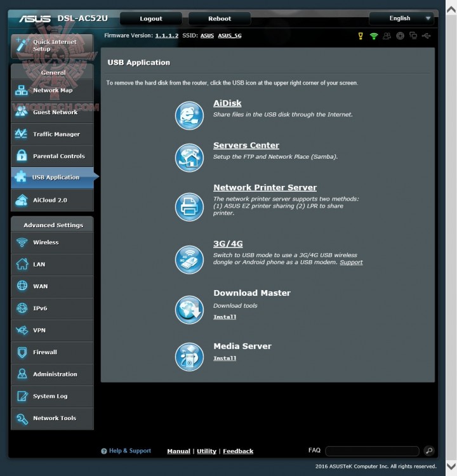Click the Servers Center house icon
The width and height of the screenshot is (457, 476).
189,157
